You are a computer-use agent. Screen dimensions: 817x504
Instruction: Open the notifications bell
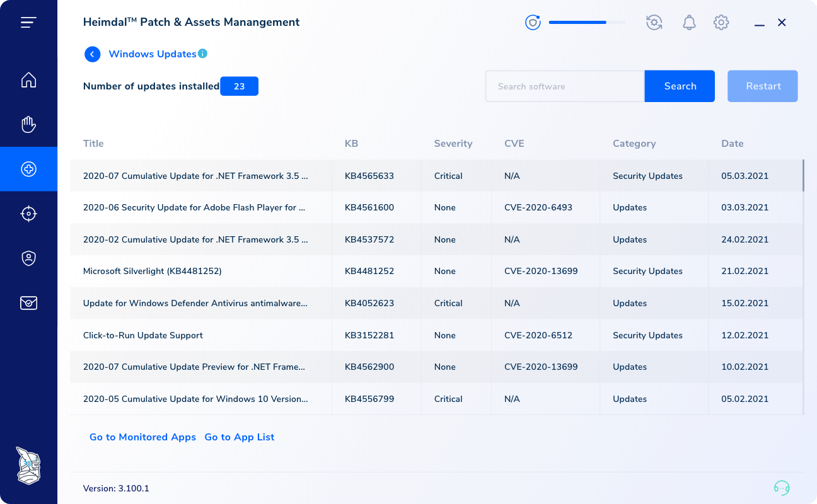tap(689, 23)
